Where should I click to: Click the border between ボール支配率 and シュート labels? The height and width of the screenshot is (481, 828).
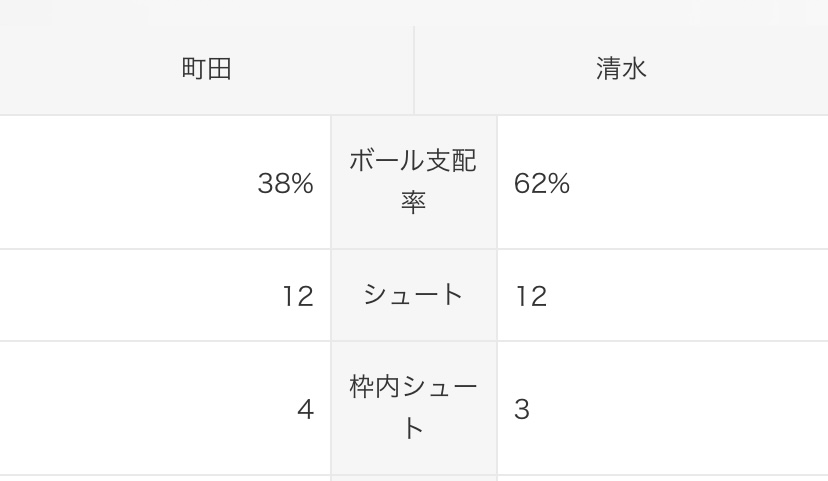413,249
